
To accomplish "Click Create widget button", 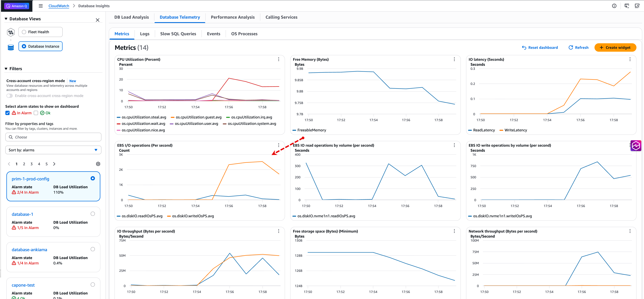I will click(x=615, y=47).
